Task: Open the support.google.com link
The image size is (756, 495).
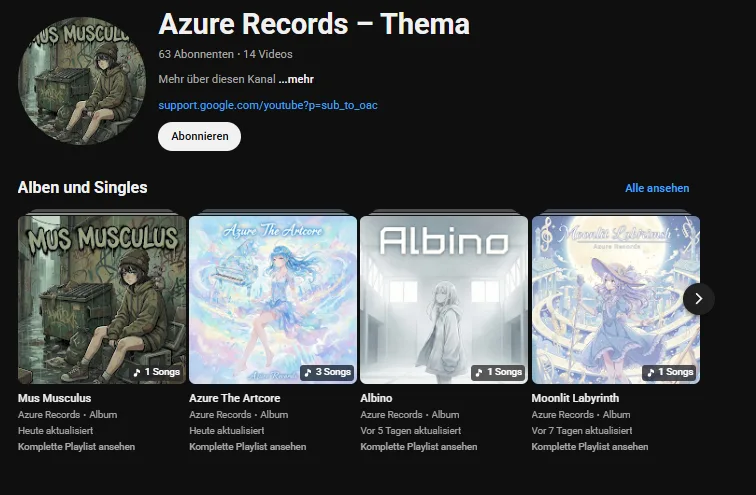Action: coord(267,105)
